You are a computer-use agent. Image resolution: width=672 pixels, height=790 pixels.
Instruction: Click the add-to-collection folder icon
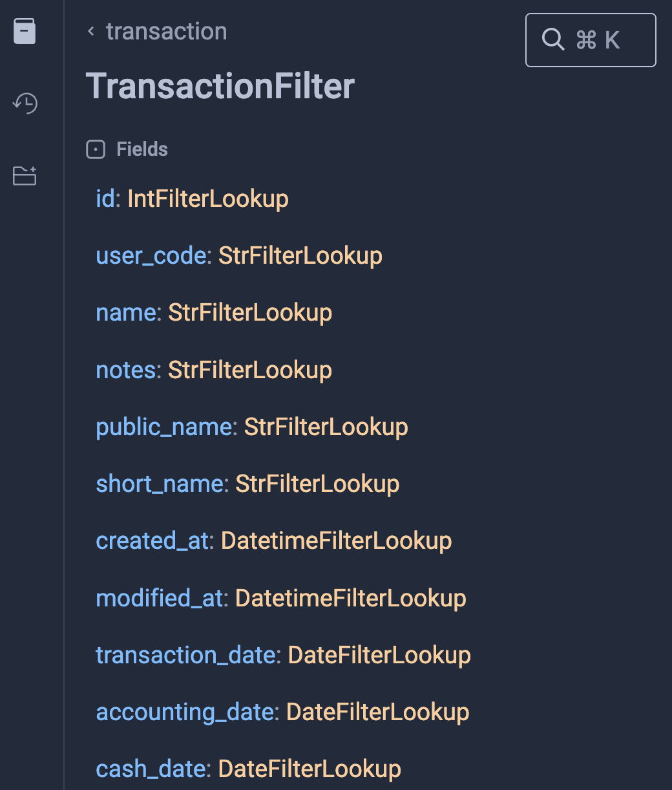[24, 176]
